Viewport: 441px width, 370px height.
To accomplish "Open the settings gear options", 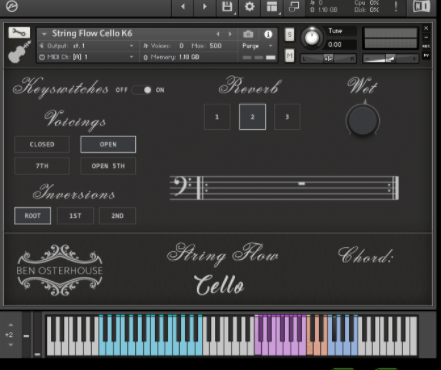I will pos(250,6).
